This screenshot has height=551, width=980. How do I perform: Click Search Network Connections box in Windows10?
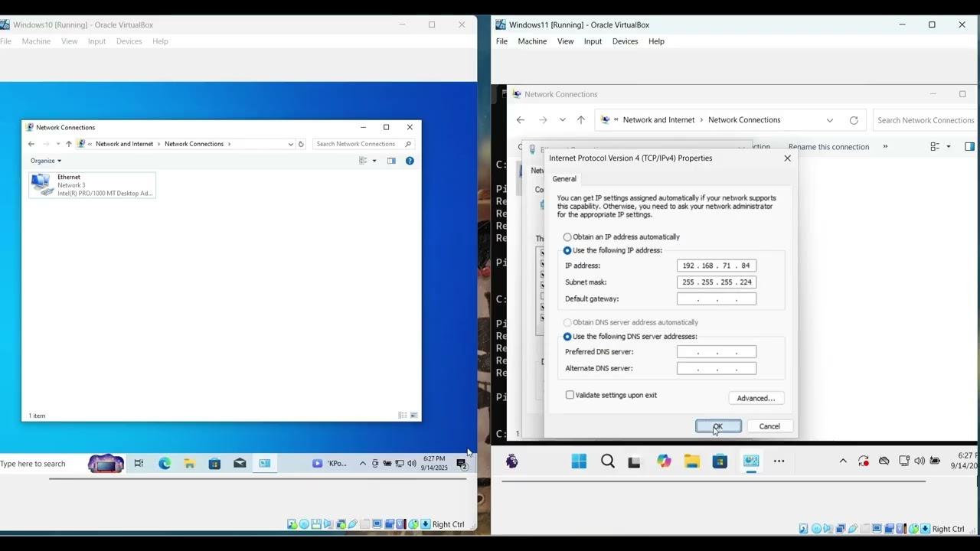(363, 144)
